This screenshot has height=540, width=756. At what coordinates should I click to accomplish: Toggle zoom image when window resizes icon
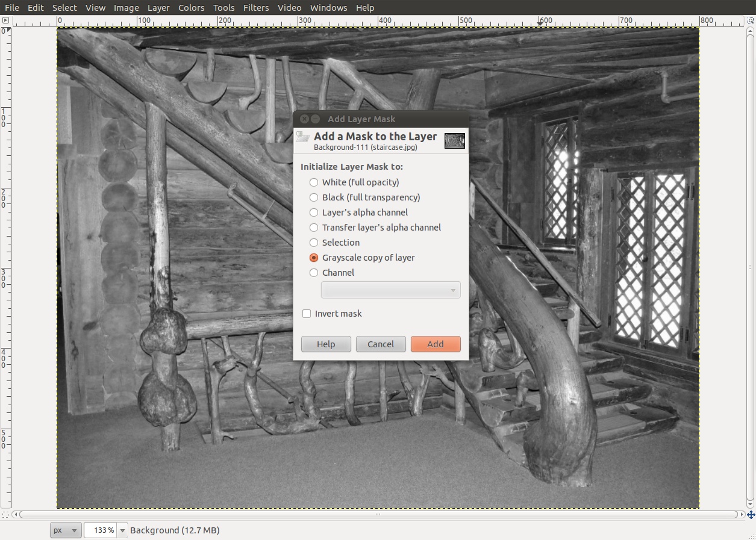point(751,21)
